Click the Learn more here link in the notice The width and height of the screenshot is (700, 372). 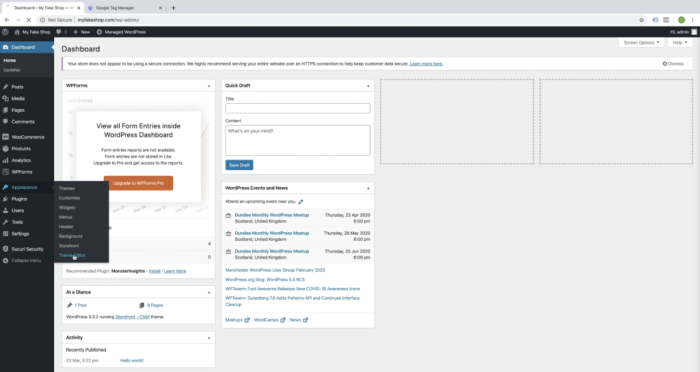(426, 64)
